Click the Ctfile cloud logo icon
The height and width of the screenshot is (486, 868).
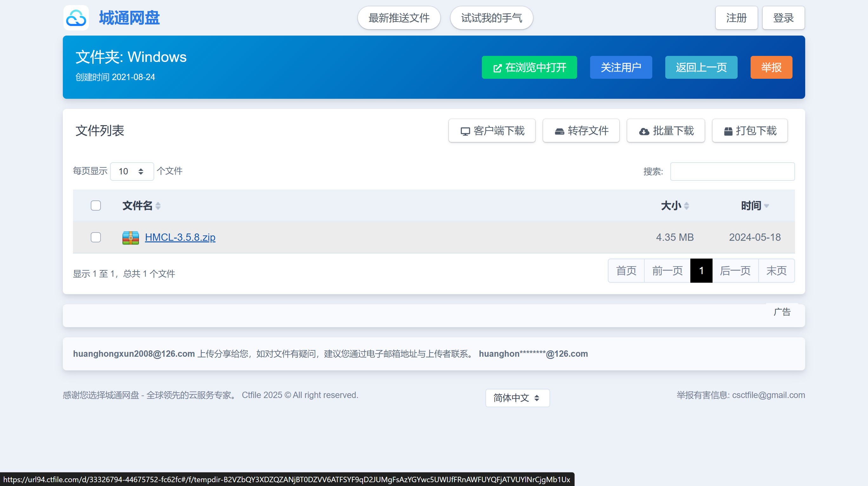click(76, 18)
